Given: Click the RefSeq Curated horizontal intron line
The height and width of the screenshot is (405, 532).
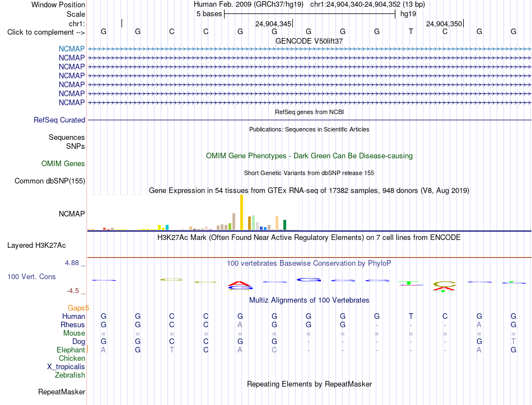Looking at the screenshot, I should coord(309,120).
